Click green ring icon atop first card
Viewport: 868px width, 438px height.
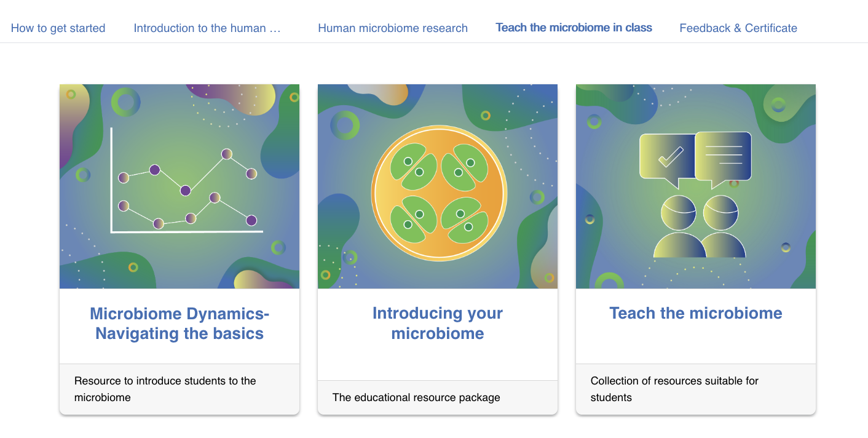[x=125, y=102]
